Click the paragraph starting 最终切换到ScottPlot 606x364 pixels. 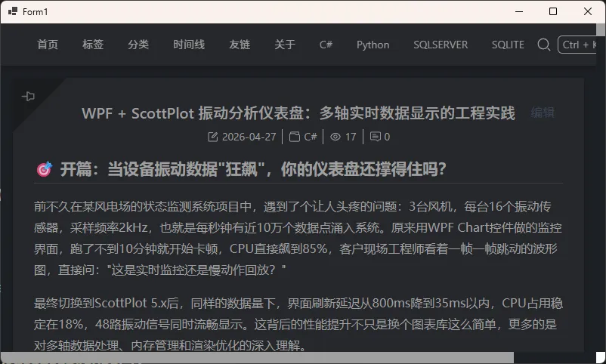(298, 324)
